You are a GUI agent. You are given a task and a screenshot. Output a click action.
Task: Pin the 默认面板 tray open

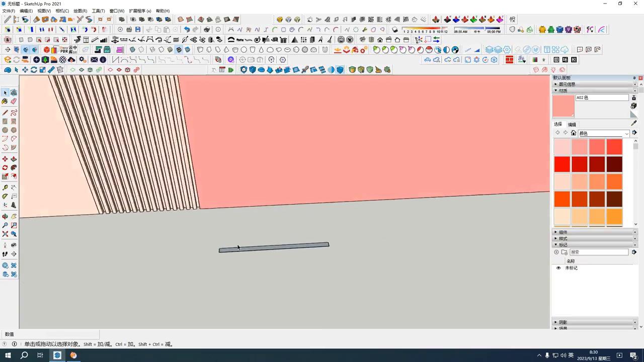pyautogui.click(x=634, y=77)
